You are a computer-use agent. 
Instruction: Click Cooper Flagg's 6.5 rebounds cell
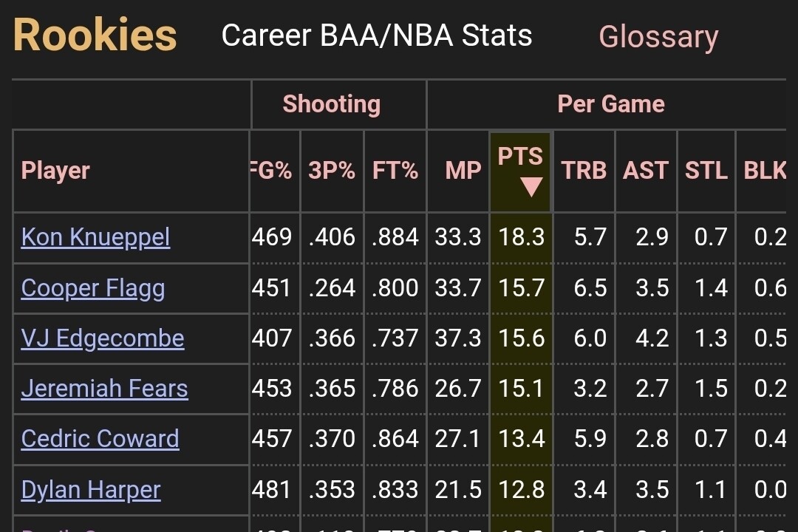point(590,288)
